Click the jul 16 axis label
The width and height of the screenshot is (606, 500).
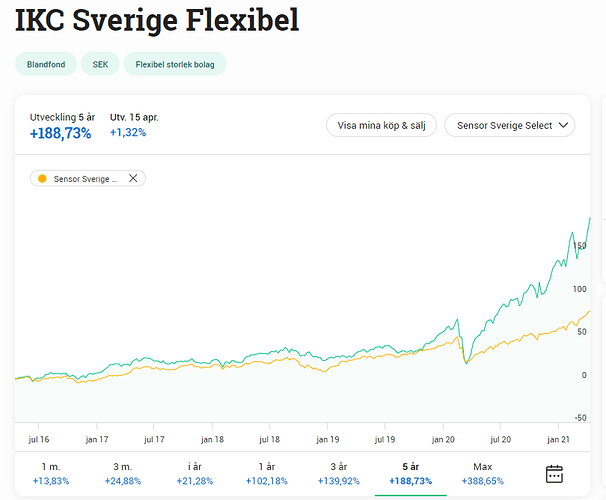point(39,439)
